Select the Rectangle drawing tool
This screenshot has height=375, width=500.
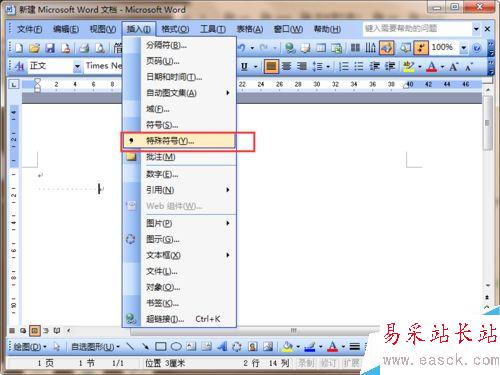[161, 347]
